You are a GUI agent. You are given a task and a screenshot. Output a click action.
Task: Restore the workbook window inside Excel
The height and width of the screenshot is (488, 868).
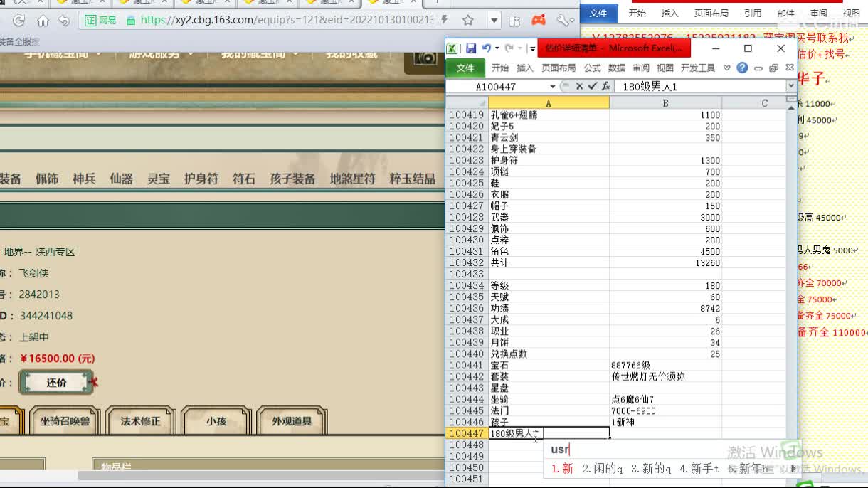pos(773,68)
